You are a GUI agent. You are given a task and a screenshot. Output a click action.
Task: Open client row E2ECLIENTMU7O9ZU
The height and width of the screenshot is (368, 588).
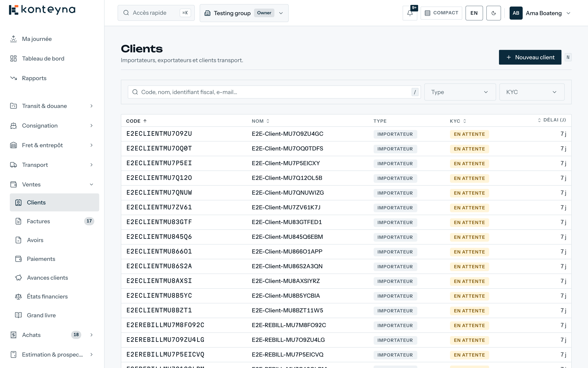346,134
